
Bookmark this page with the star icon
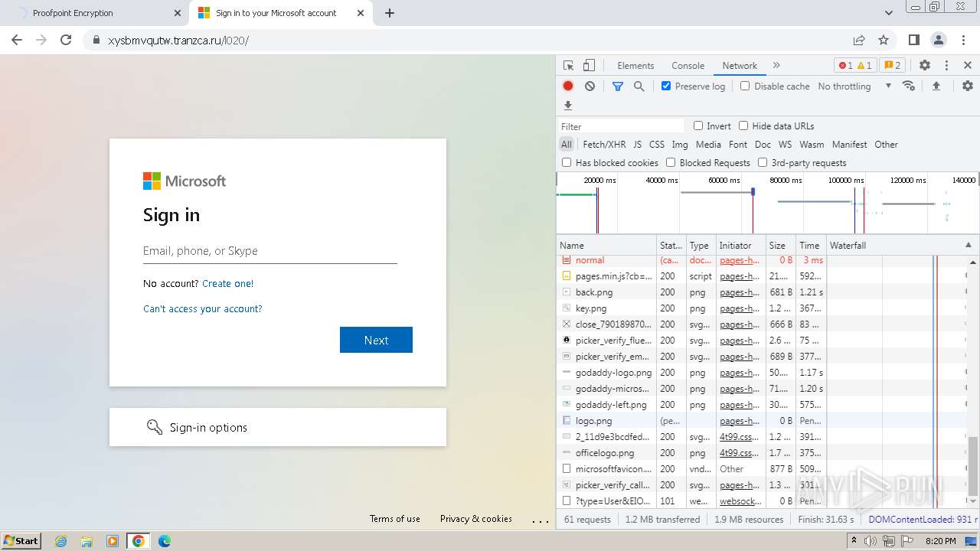pos(884,40)
